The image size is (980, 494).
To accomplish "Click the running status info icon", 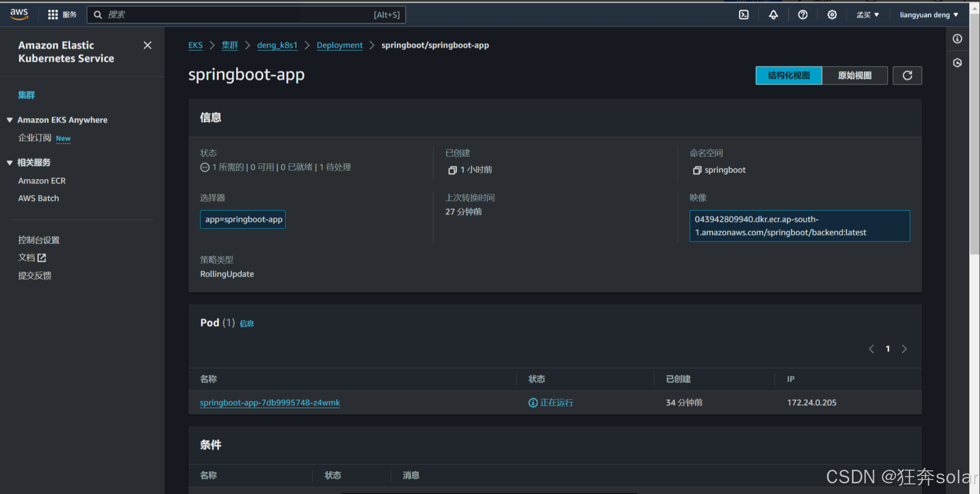I will tap(533, 403).
